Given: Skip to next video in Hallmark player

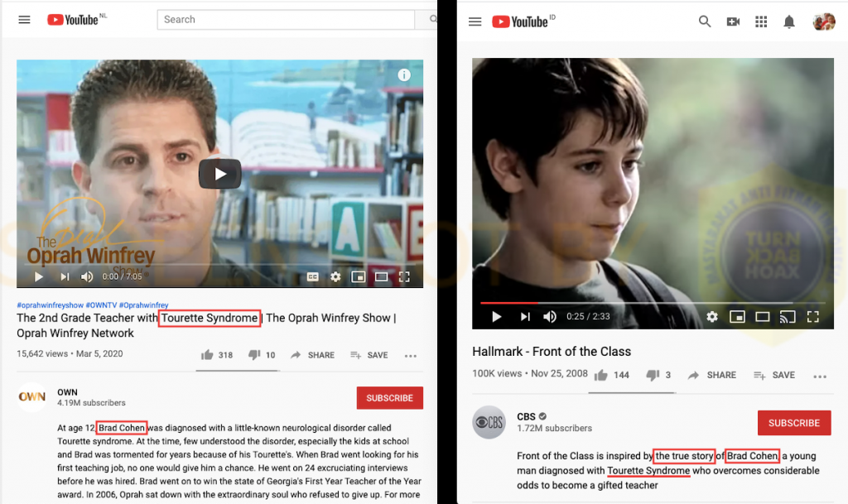Looking at the screenshot, I should pos(524,317).
